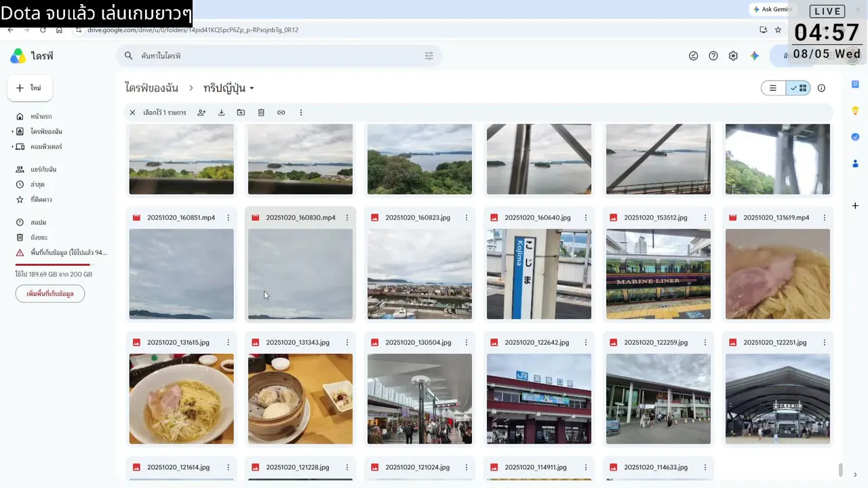Select the こじま station sign thumbnail

539,274
